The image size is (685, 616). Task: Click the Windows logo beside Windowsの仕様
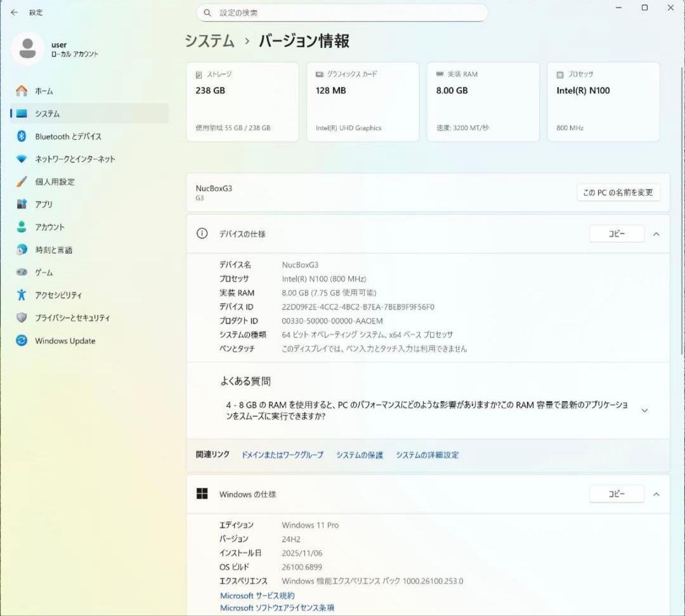click(202, 494)
